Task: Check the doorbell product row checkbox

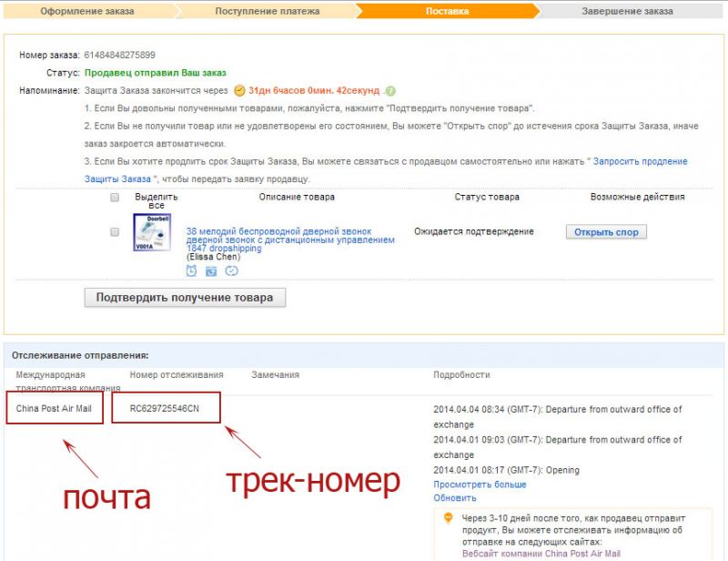Action: pos(115,232)
